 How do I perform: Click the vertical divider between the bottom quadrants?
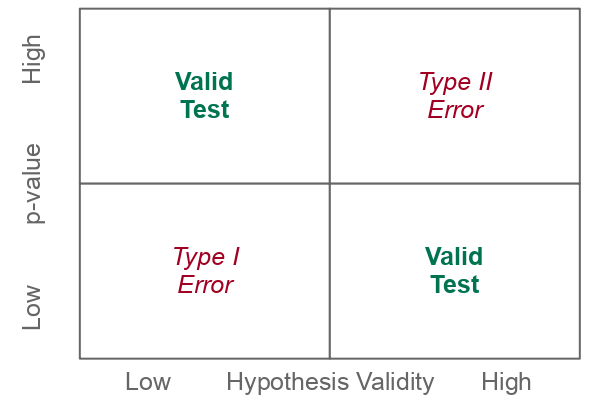(x=330, y=271)
